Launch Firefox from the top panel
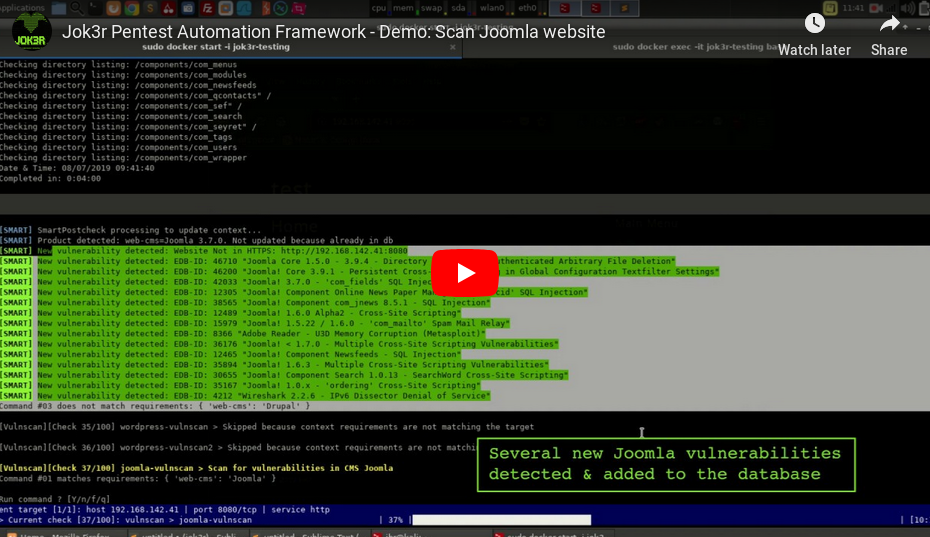Screen dimensions: 930x537 (113, 8)
